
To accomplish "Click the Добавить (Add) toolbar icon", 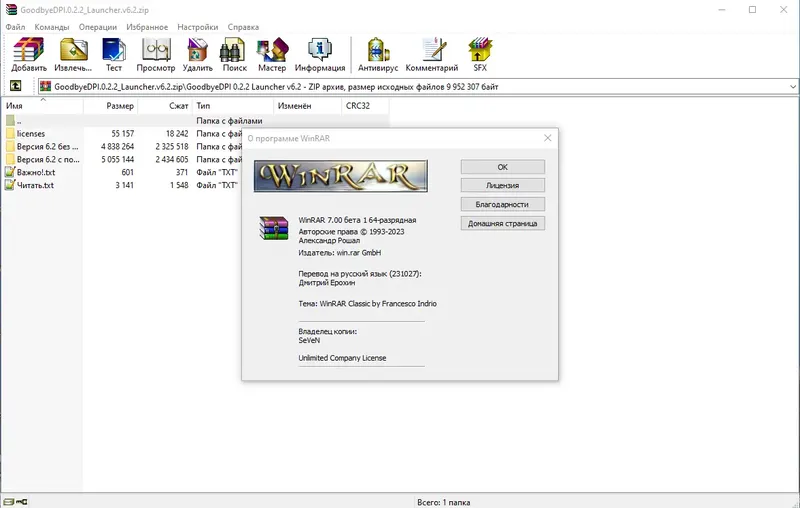I will (29, 50).
